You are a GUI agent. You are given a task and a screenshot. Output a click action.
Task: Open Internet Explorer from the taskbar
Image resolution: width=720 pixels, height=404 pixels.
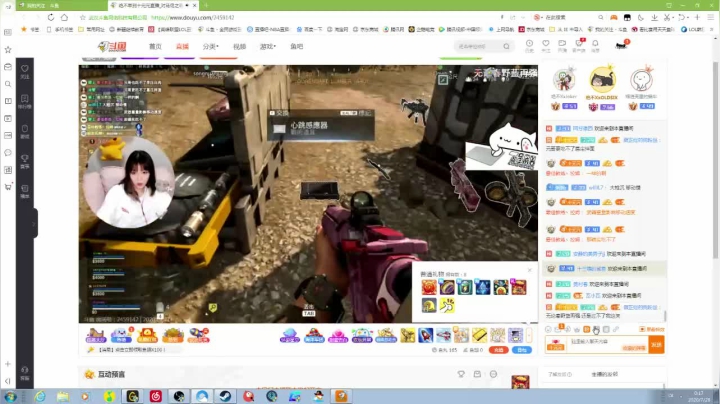(39, 396)
